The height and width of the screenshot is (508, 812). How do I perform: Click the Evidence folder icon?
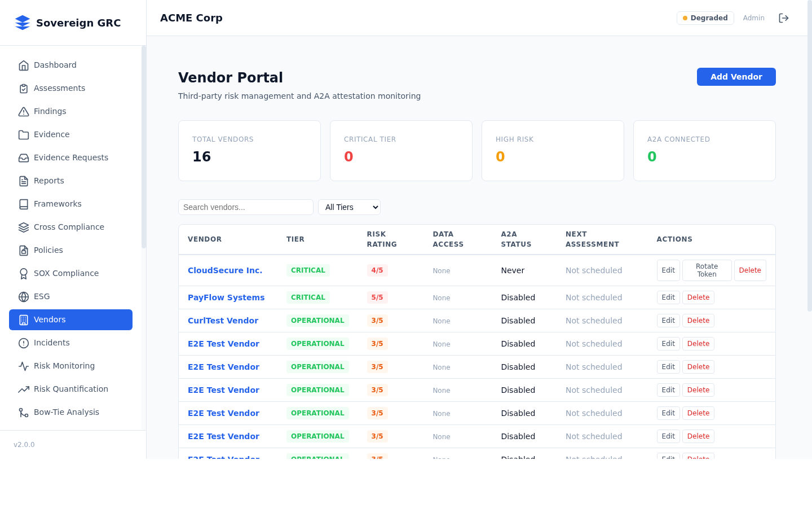pyautogui.click(x=24, y=135)
